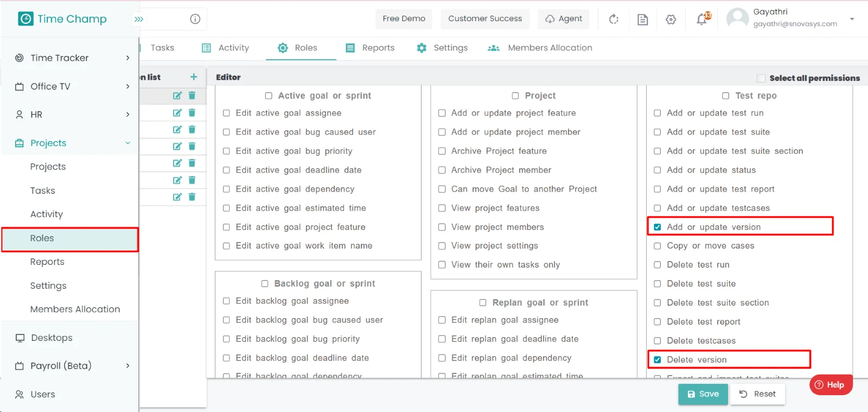Click the Reports tab icon
The height and width of the screenshot is (412, 868).
[350, 48]
